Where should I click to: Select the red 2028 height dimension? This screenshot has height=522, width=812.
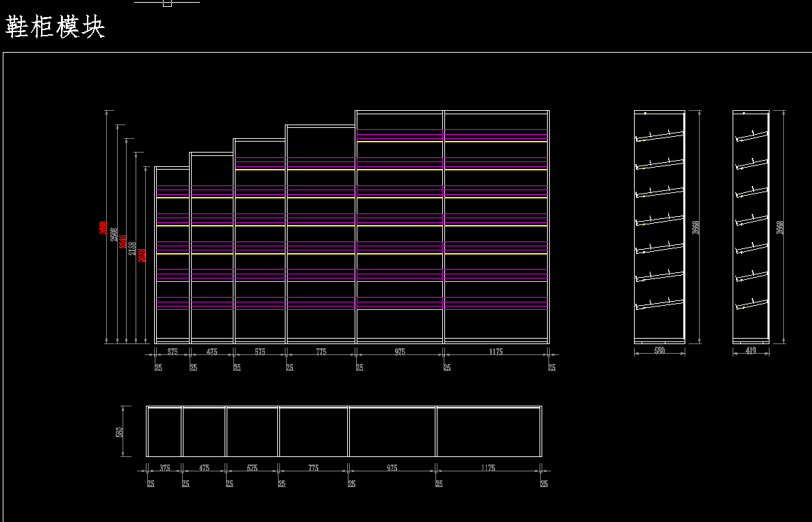pos(142,255)
